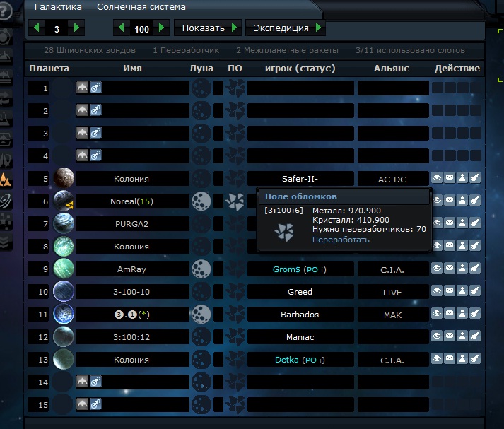Click the moon of planet AmRay
The height and width of the screenshot is (429, 504).
pyautogui.click(x=201, y=269)
